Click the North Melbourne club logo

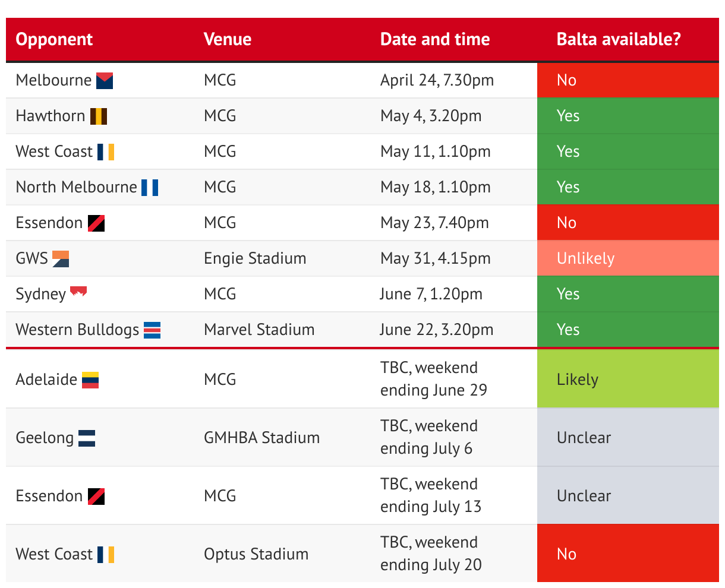(x=150, y=187)
